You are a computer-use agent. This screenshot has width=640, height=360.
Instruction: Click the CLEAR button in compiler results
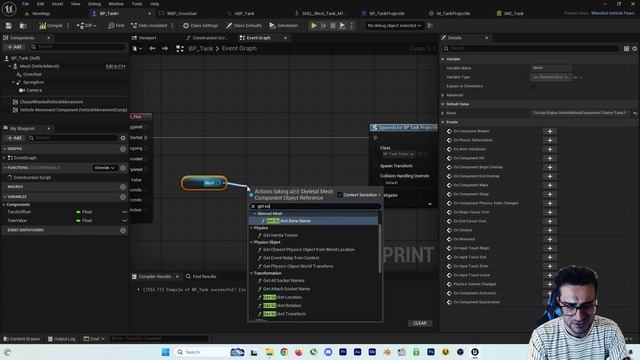420,323
